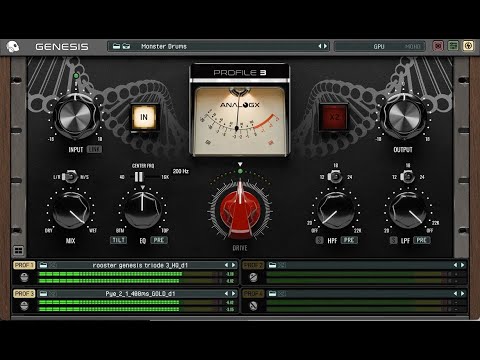Click the PROF 1 bypass round icon
The height and width of the screenshot is (360, 480).
(x=24, y=277)
